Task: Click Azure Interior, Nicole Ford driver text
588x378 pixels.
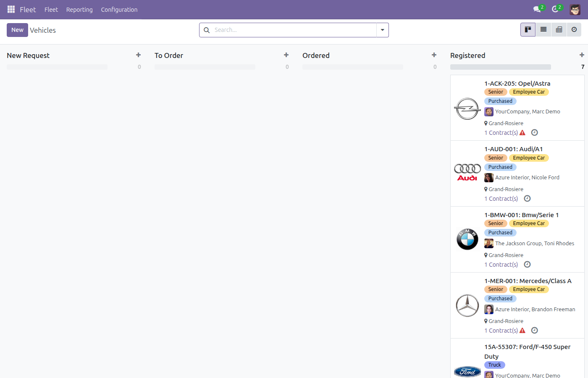Action: pyautogui.click(x=527, y=178)
